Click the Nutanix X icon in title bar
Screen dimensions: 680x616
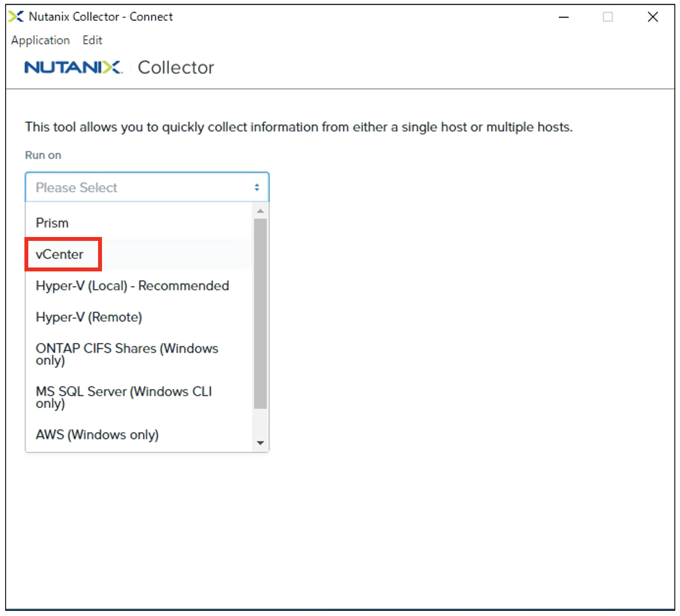(16, 17)
